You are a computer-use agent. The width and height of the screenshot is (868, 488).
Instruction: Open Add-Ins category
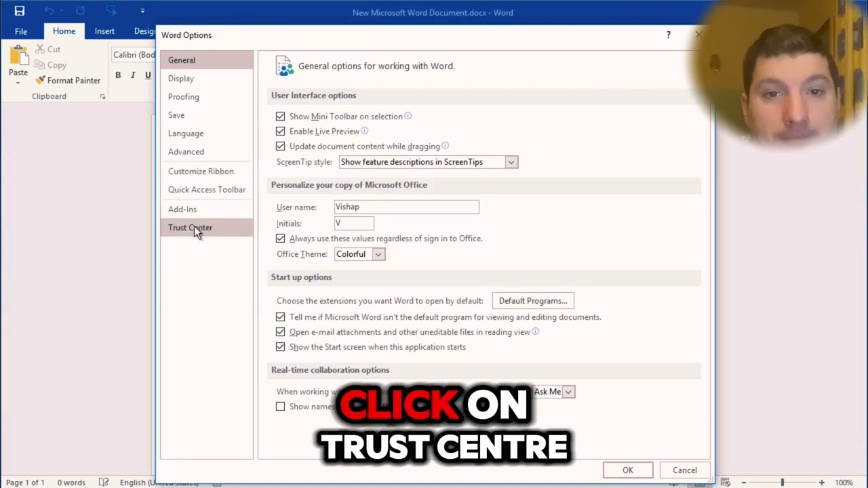click(207, 209)
